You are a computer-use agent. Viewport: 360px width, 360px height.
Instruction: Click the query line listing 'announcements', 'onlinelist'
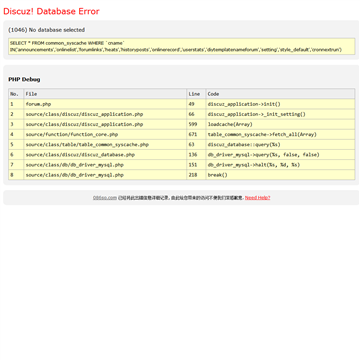pos(176,50)
